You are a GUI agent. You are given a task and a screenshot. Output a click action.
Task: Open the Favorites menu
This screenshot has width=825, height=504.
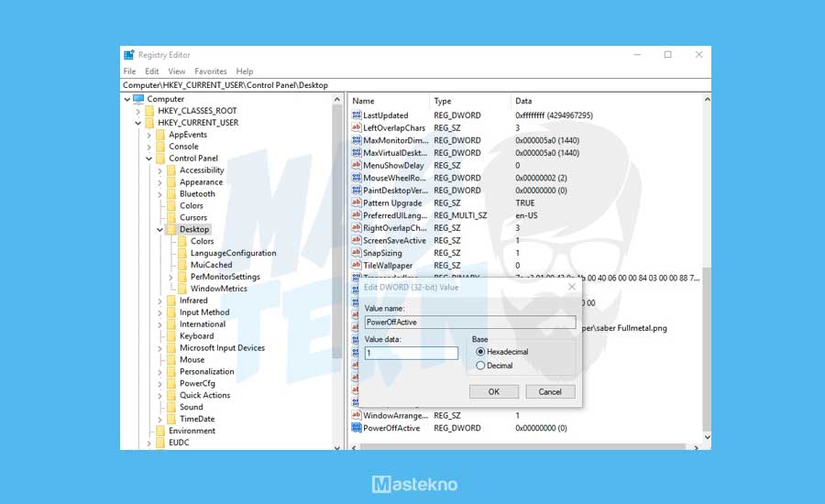pos(211,71)
